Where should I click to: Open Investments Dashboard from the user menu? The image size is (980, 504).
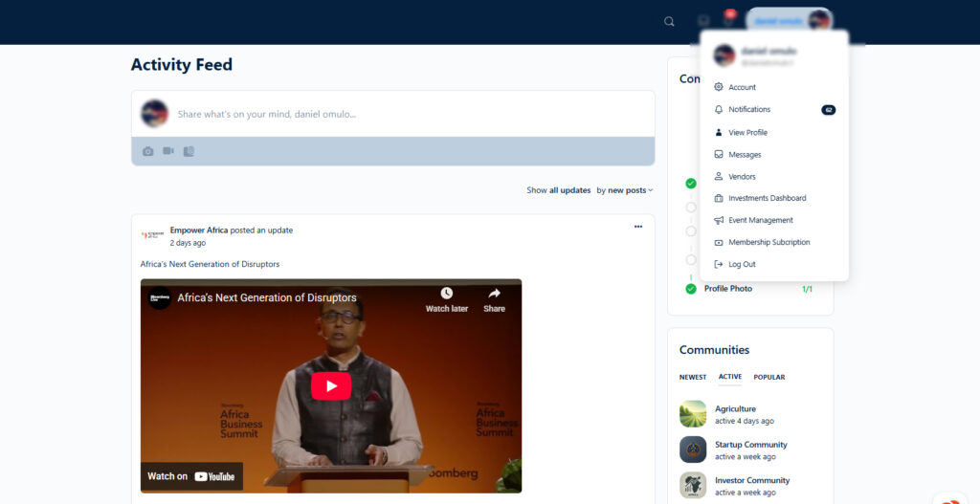coord(767,198)
